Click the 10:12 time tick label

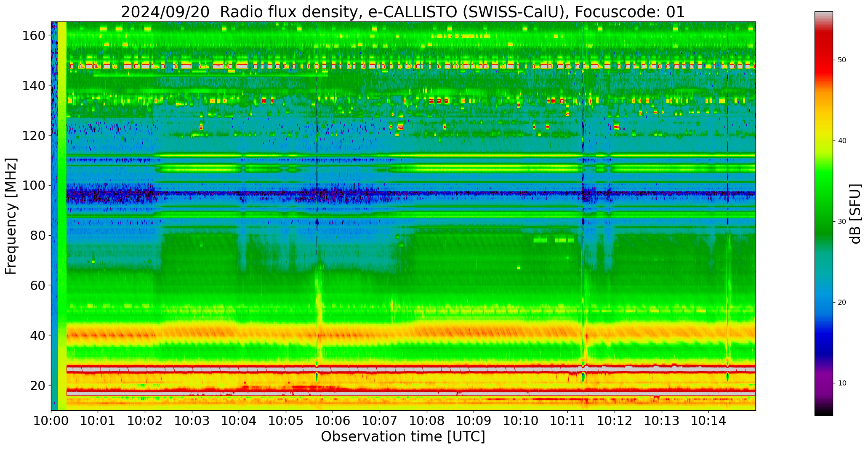pyautogui.click(x=615, y=420)
